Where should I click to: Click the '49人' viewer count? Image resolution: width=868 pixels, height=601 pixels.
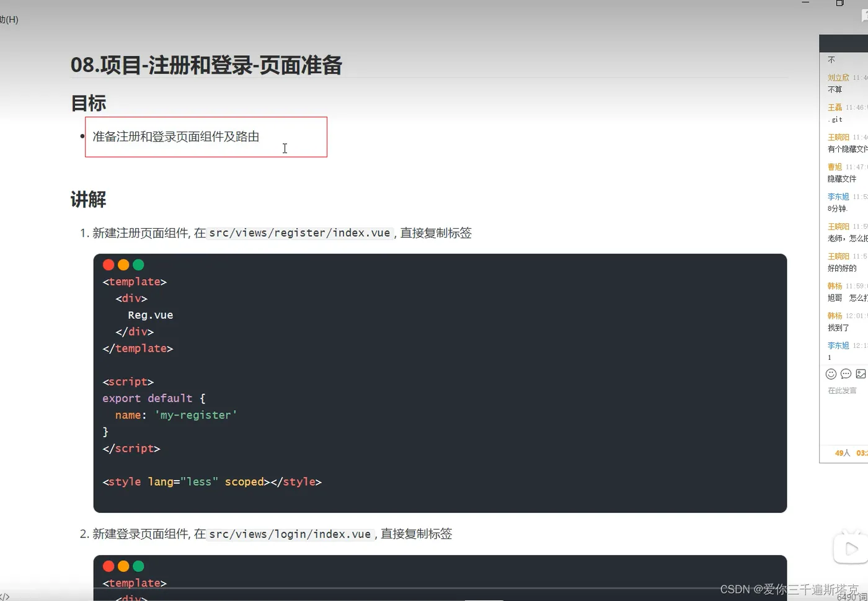(843, 453)
